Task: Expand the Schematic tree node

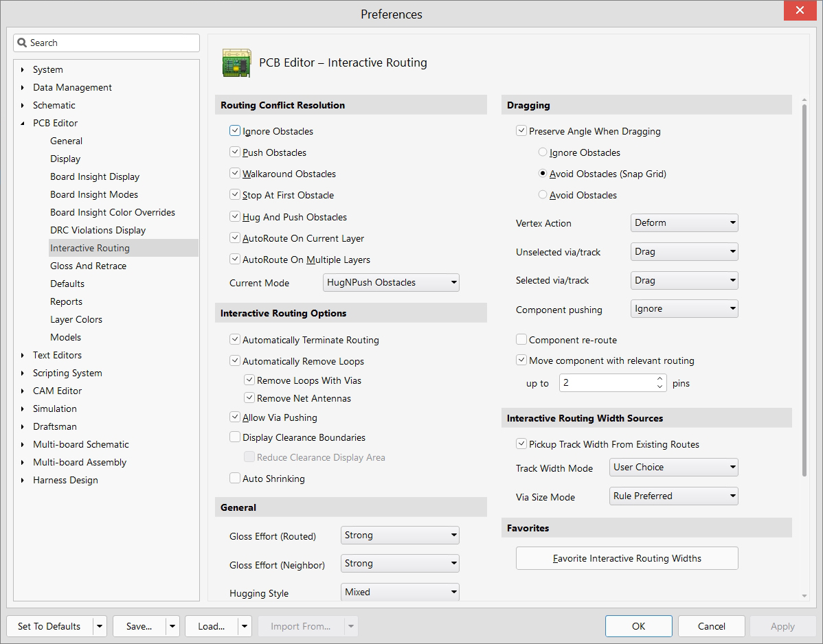Action: point(22,105)
